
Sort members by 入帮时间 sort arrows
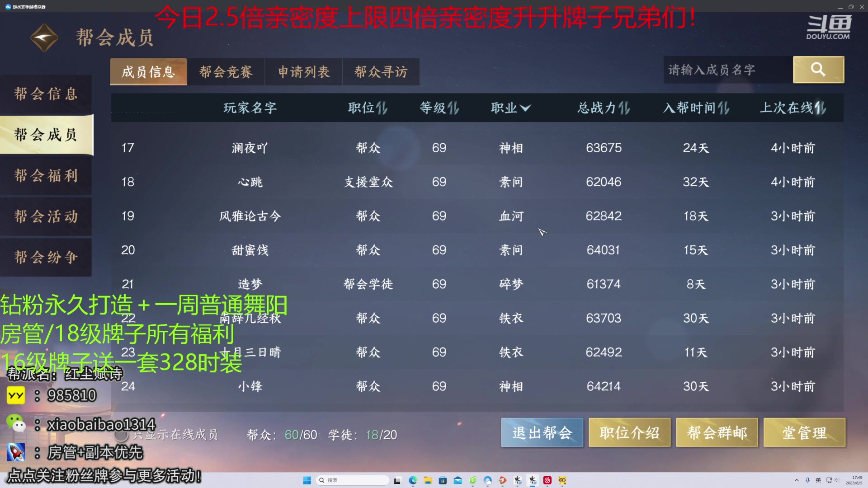click(723, 108)
